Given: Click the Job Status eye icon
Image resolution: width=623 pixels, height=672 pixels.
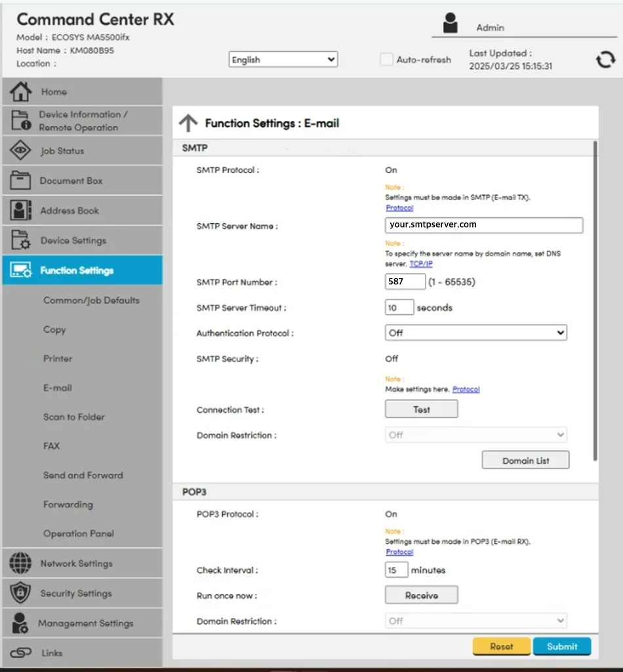Looking at the screenshot, I should [20, 151].
